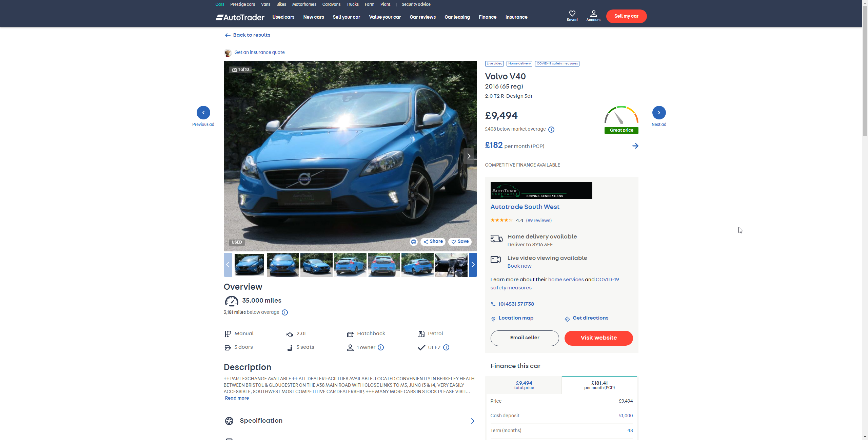868x440 pixels.
Task: Open the Sell your car menu
Action: (x=346, y=17)
